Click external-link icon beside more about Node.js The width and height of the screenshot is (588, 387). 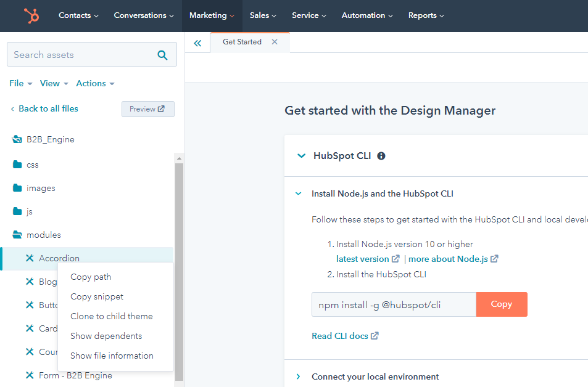(494, 258)
